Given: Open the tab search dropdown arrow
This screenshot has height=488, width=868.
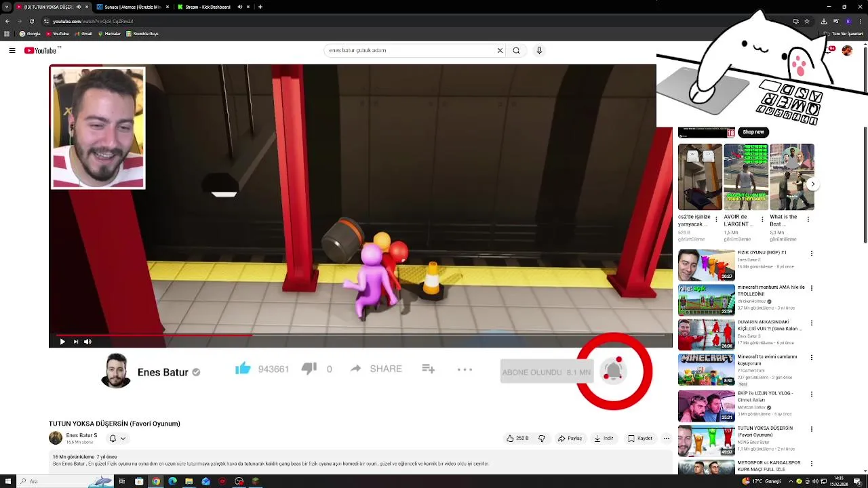Looking at the screenshot, I should [x=6, y=7].
